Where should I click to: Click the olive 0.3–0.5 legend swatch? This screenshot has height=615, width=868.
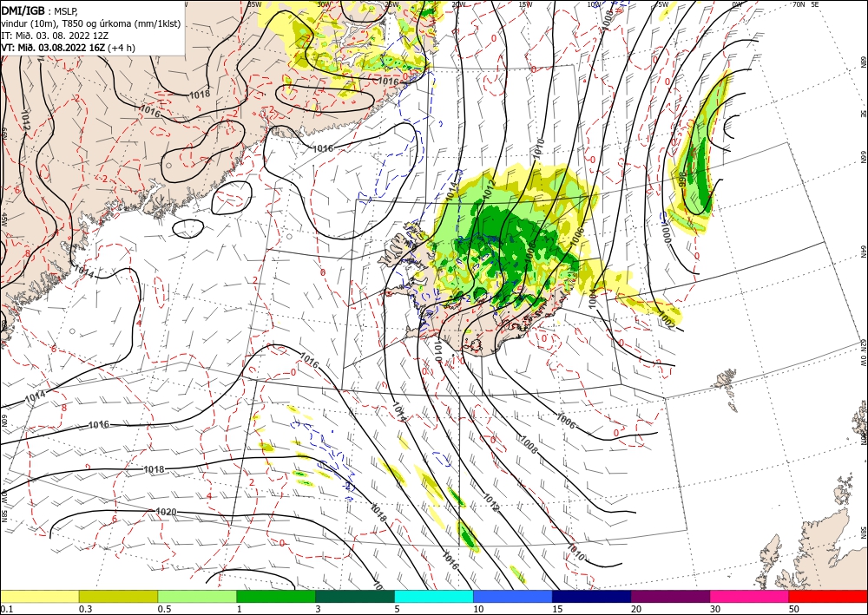[118, 596]
